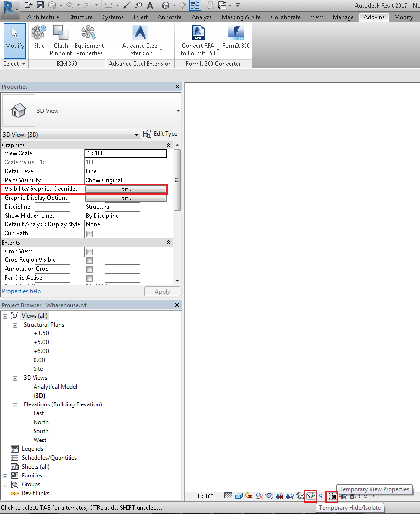Screen dimensions: 420x514
Task: Click Edit for Visibility/Graphics Overrides
Action: point(126,189)
